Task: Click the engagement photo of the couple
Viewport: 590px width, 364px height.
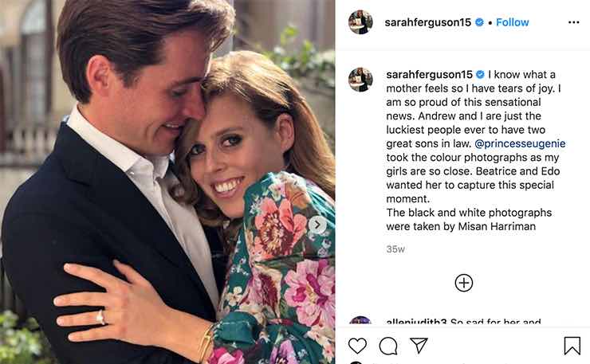Action: [x=167, y=182]
